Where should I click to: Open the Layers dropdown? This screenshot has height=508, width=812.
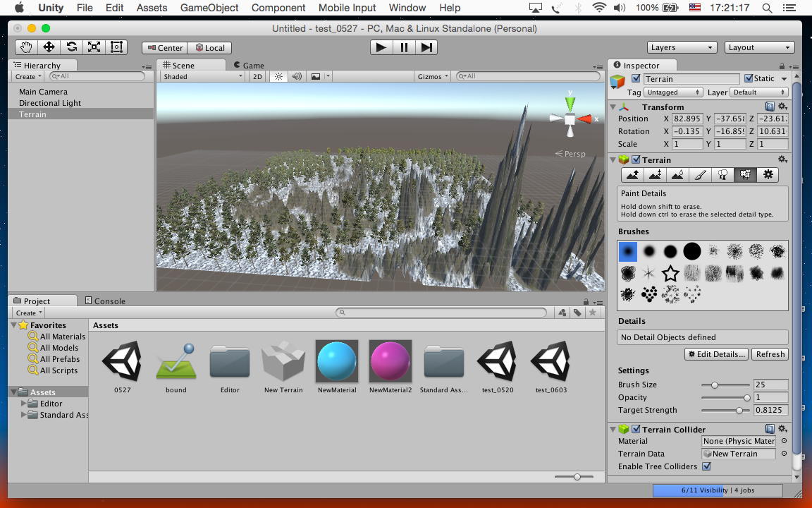tap(682, 47)
